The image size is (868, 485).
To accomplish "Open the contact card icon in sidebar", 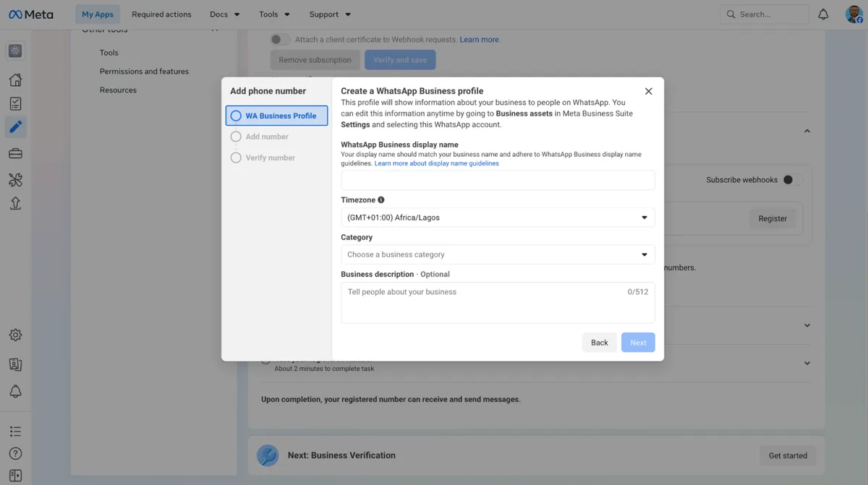I will pos(15,364).
